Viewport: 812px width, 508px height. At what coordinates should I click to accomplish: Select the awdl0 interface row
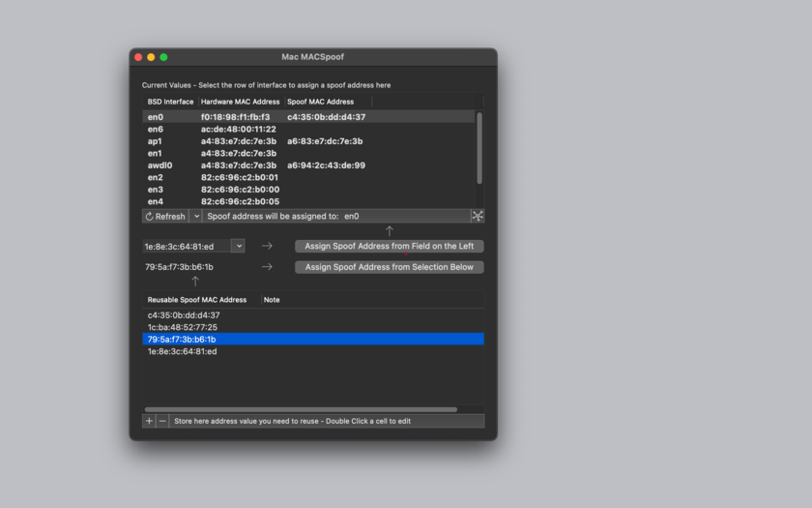[x=308, y=165]
